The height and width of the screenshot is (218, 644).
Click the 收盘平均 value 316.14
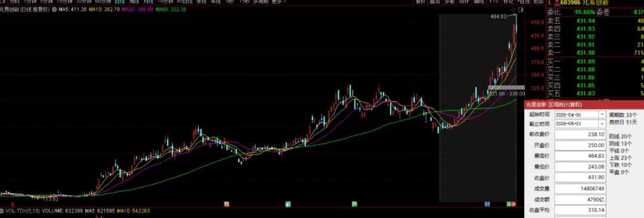(580, 210)
